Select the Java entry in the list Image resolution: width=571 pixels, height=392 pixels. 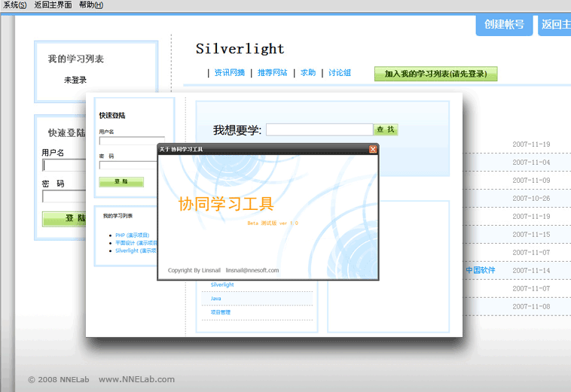216,299
